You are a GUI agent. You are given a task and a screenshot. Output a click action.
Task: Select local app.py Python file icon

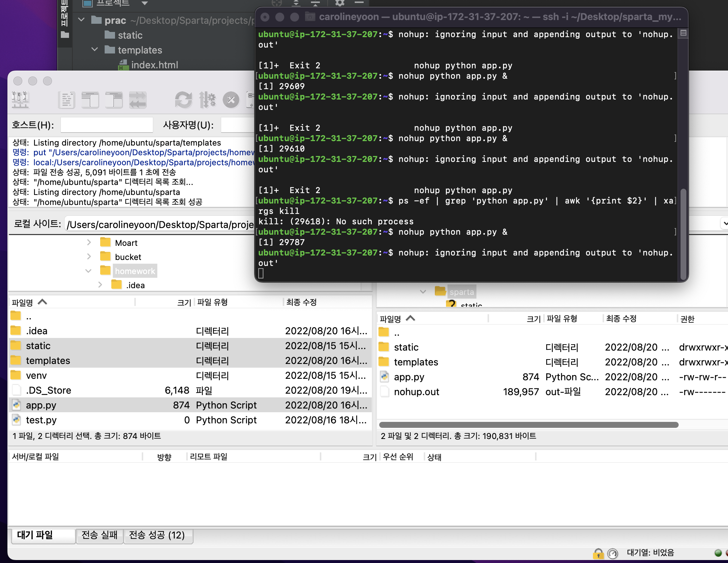point(16,405)
